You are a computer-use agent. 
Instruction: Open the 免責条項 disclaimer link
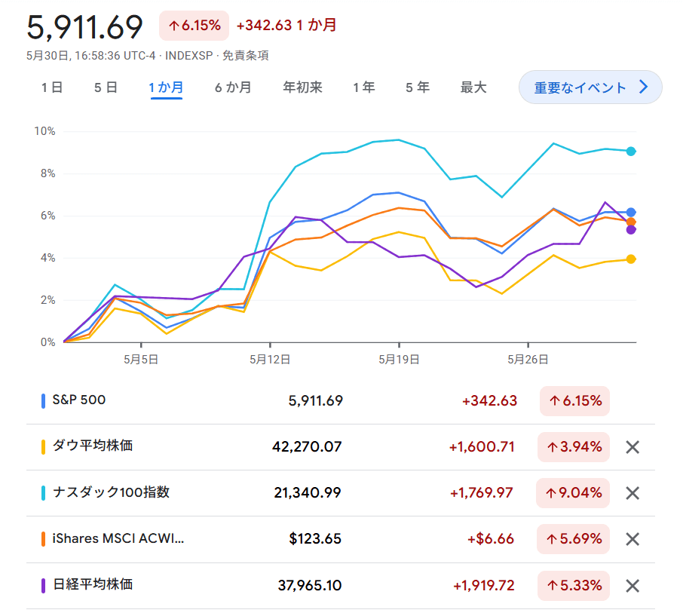pos(246,56)
